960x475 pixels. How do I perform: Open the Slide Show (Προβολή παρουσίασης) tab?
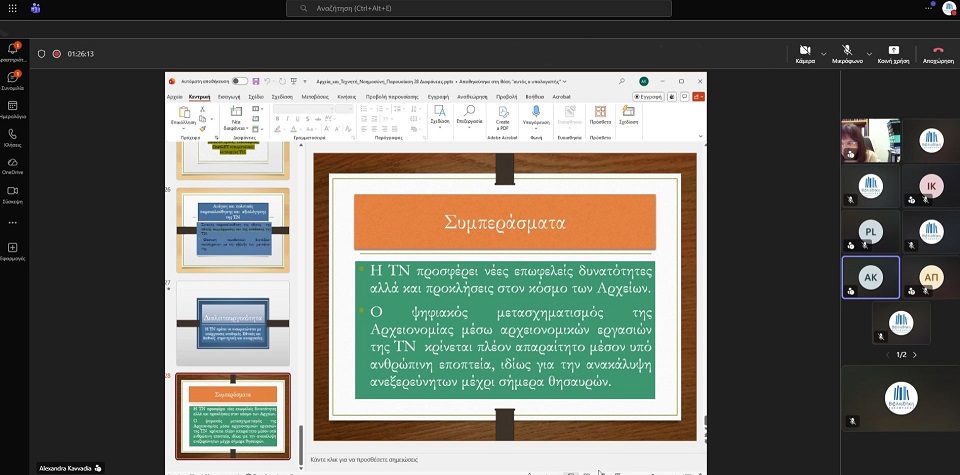tap(390, 97)
